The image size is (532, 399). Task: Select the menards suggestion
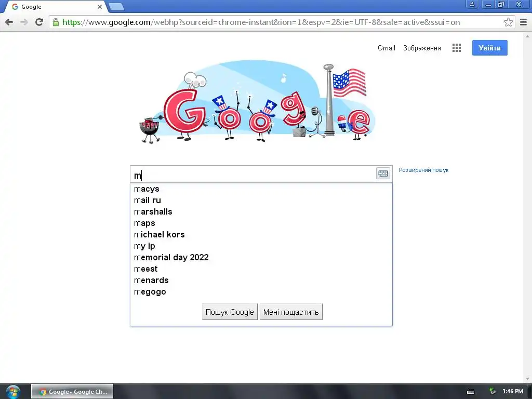[261, 280]
